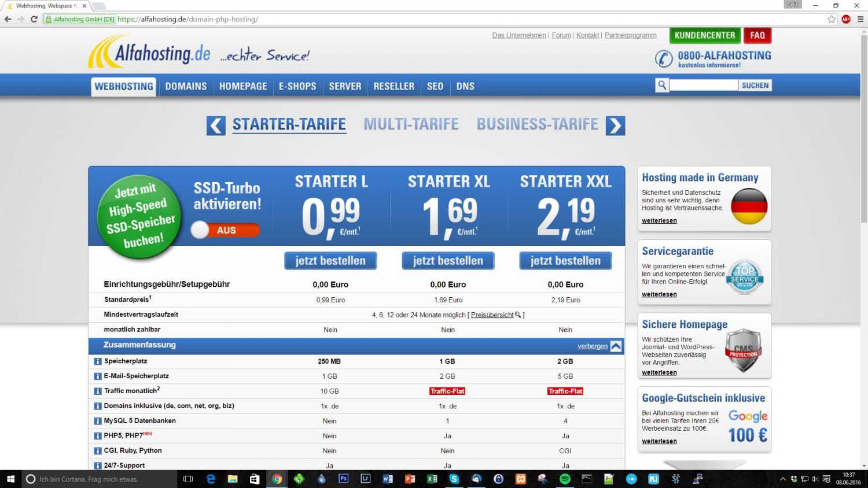Click weiterlesen under Servicegarantie

pos(659,294)
